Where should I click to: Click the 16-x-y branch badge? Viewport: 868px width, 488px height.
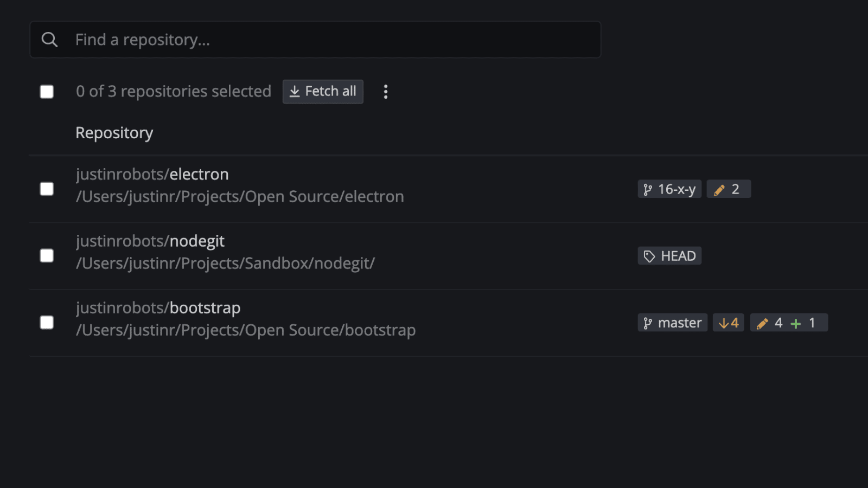click(669, 189)
